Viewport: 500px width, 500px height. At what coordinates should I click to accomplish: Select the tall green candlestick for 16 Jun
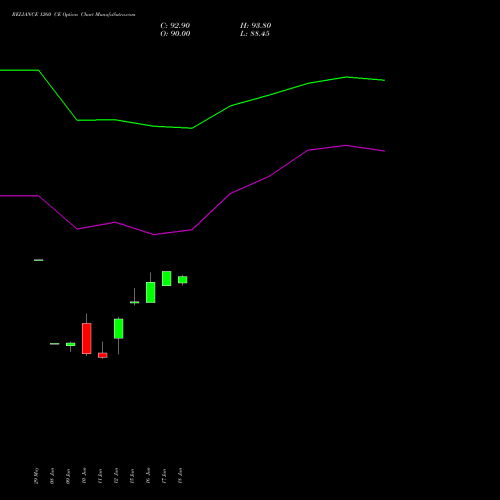(x=151, y=292)
